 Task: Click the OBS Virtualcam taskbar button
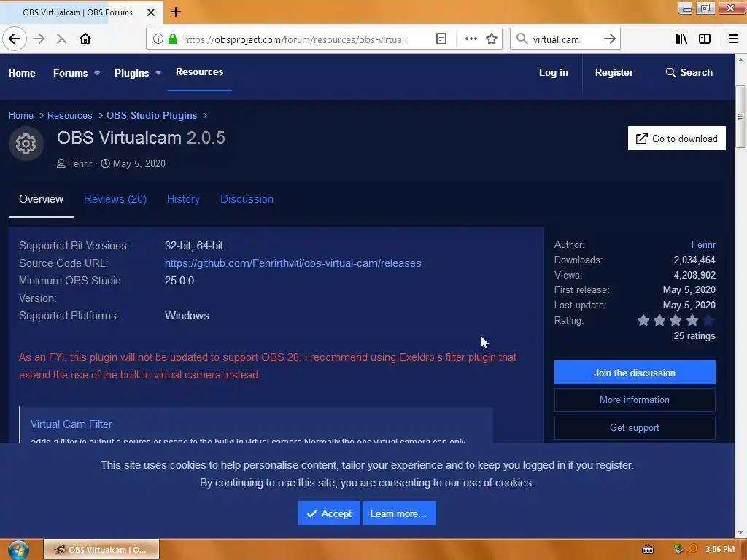(x=101, y=550)
